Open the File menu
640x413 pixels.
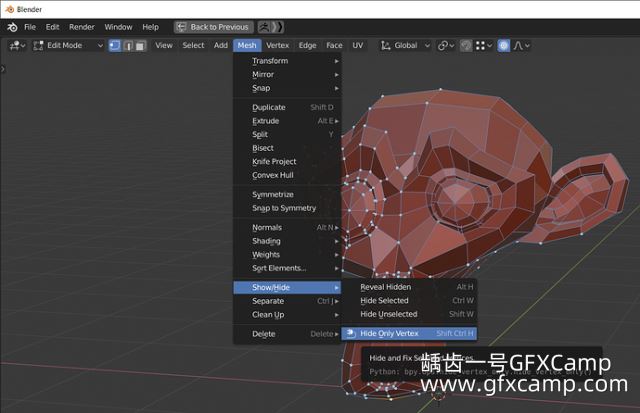click(30, 27)
